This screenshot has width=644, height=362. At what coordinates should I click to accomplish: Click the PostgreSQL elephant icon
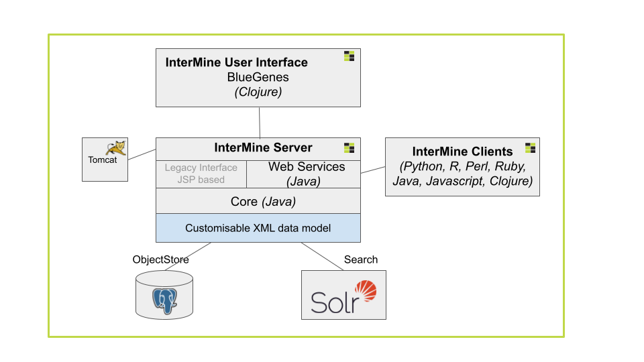165,301
